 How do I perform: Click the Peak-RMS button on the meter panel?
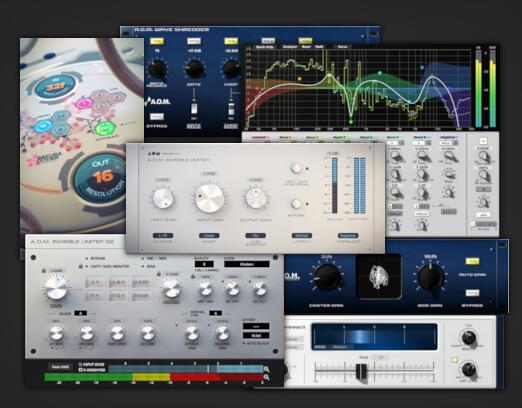click(x=61, y=367)
